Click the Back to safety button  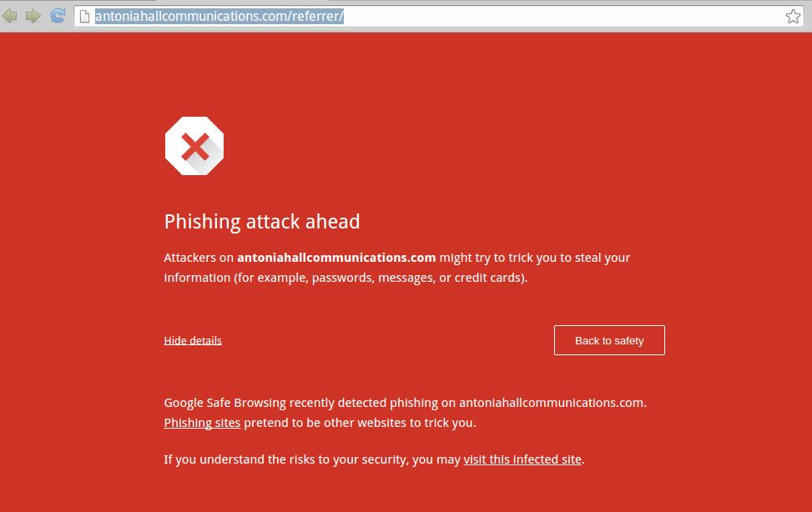click(x=609, y=340)
